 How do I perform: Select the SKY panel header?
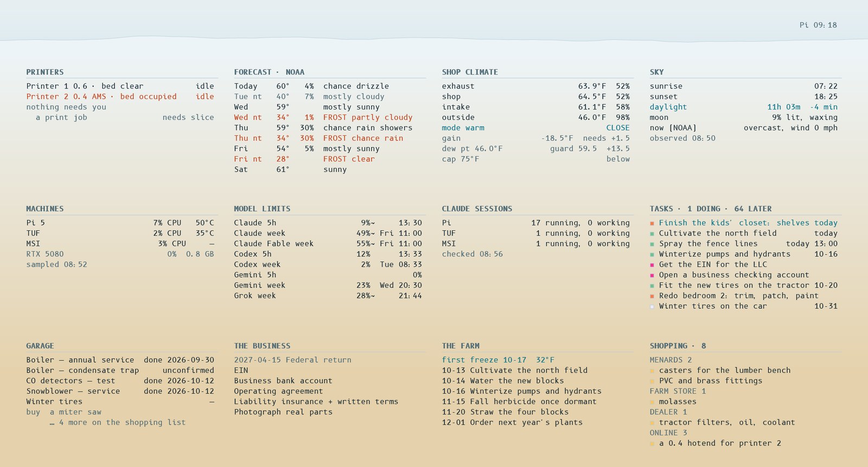point(657,72)
